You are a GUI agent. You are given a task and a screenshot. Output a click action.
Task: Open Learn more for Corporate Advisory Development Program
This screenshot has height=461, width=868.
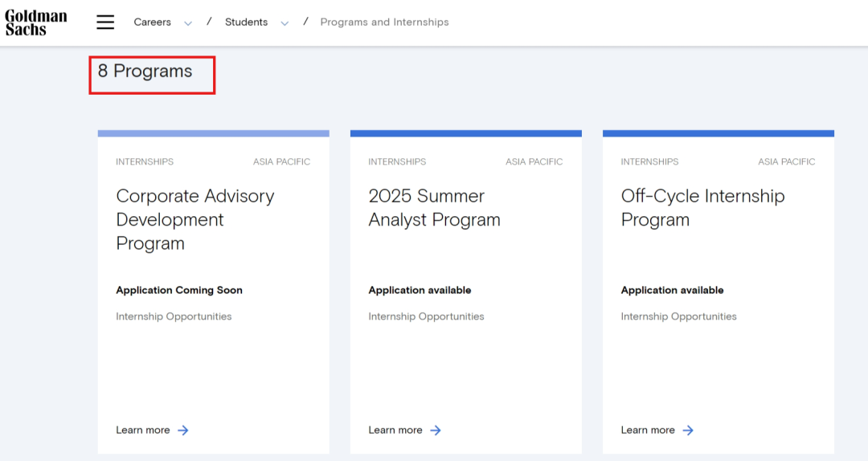point(143,430)
